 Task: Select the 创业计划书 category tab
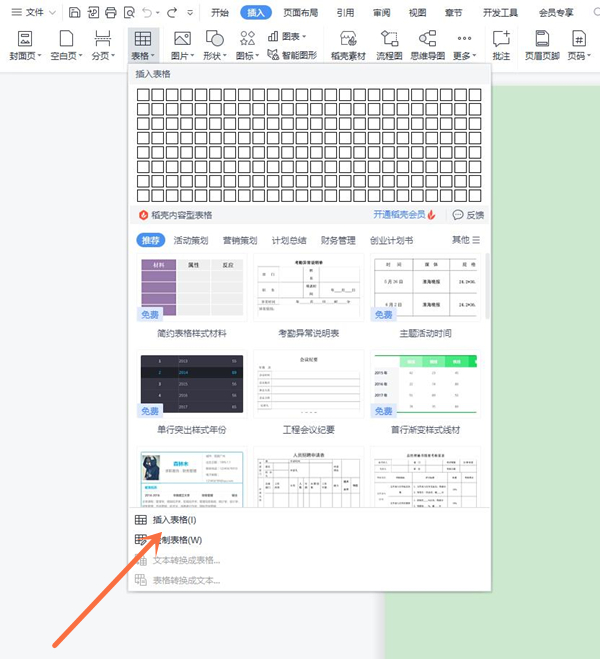(x=392, y=240)
